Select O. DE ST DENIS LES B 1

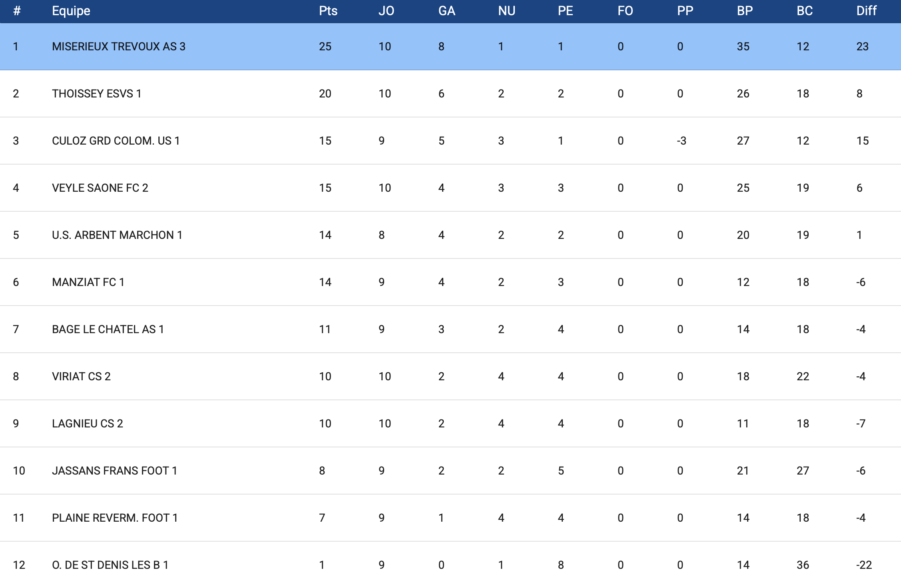tap(110, 565)
